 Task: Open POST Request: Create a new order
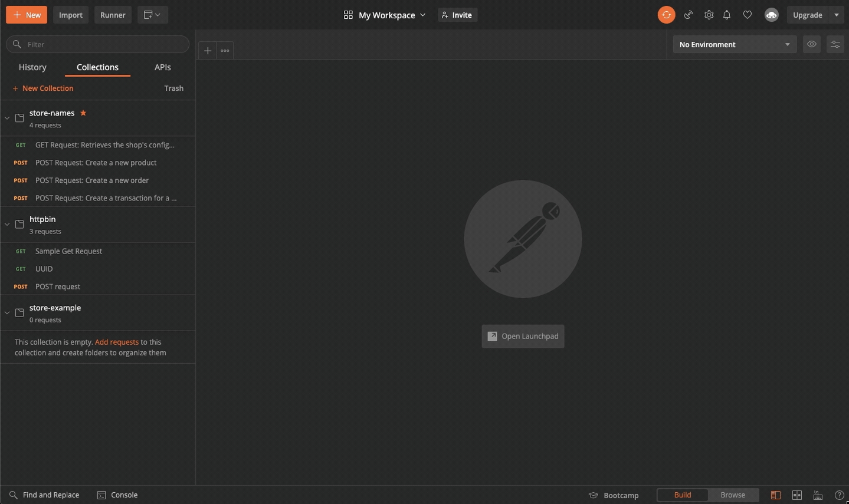click(98, 180)
